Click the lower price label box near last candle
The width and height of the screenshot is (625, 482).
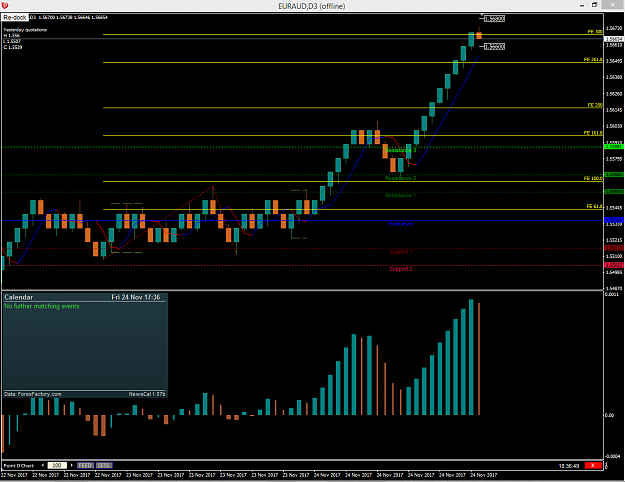494,47
